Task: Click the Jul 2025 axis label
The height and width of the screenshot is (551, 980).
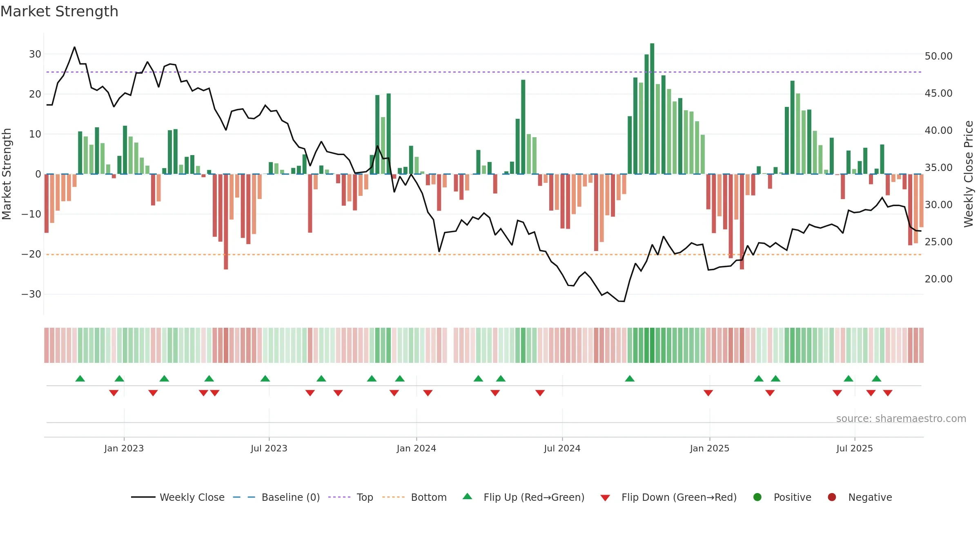Action: click(x=855, y=448)
